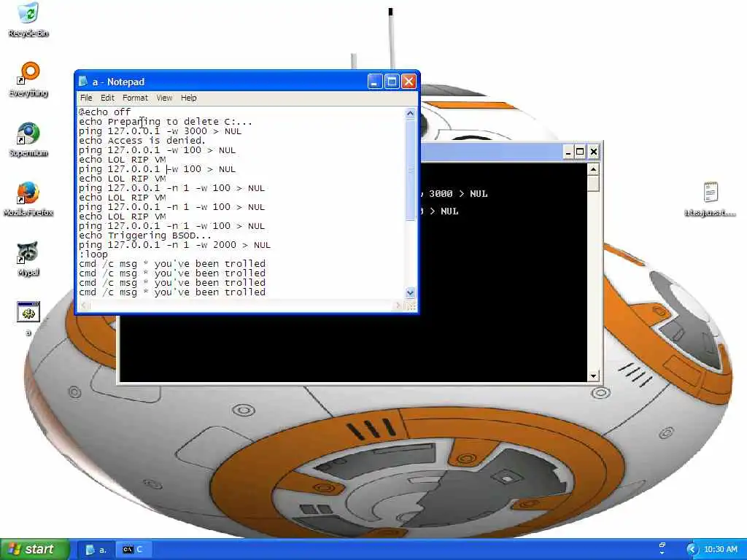Minimize the command prompt window
Screen dimensions: 747x560
tap(568, 152)
